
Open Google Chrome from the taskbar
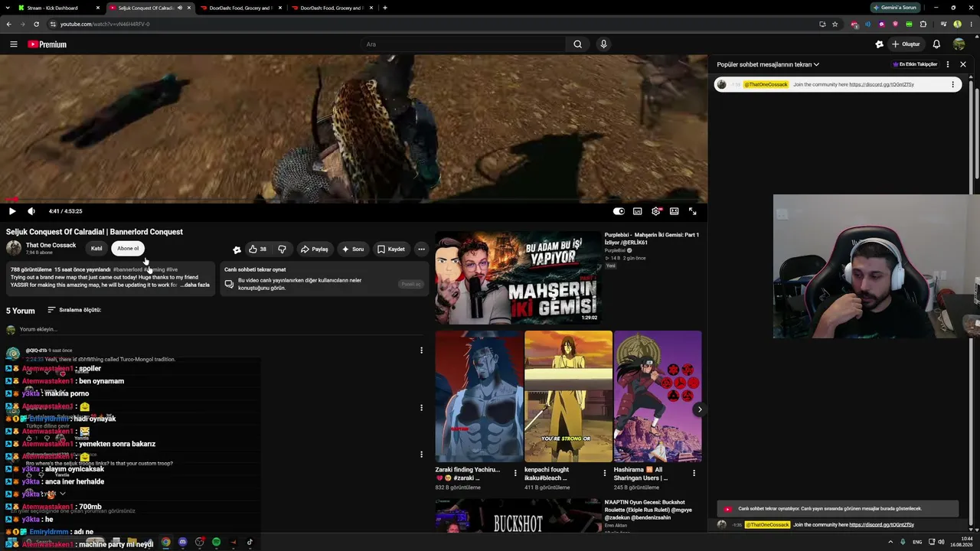[x=165, y=543]
